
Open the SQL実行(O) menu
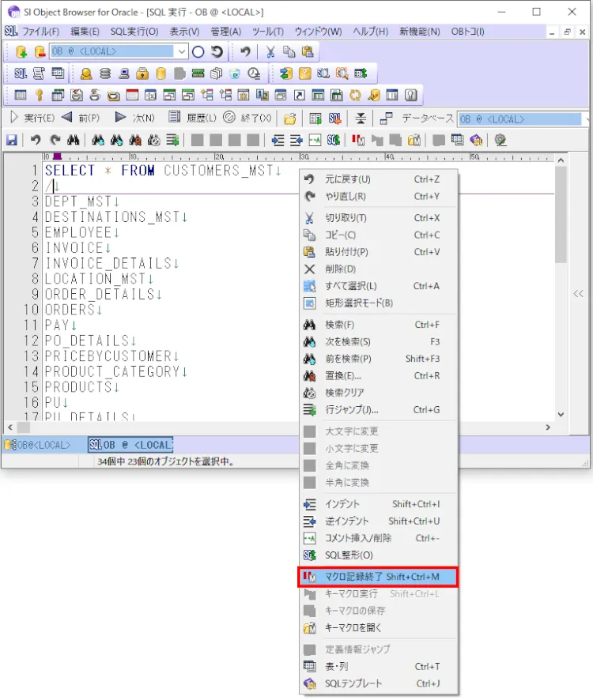click(134, 32)
